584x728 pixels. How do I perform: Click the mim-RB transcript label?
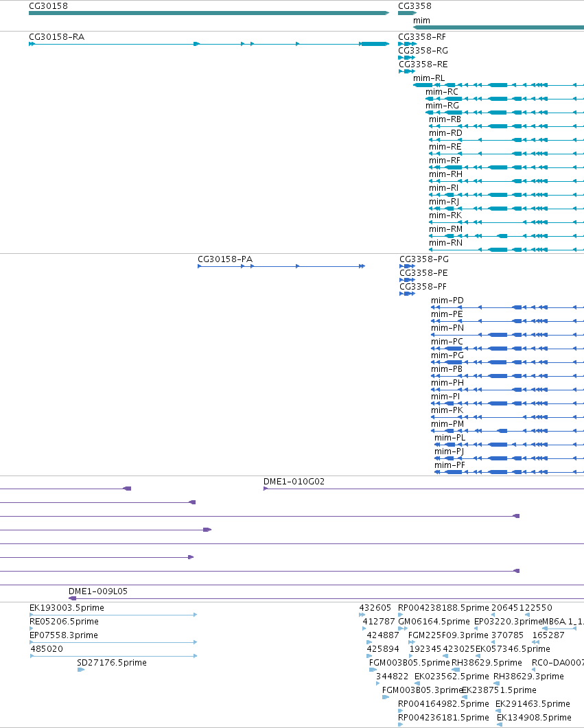coord(445,119)
